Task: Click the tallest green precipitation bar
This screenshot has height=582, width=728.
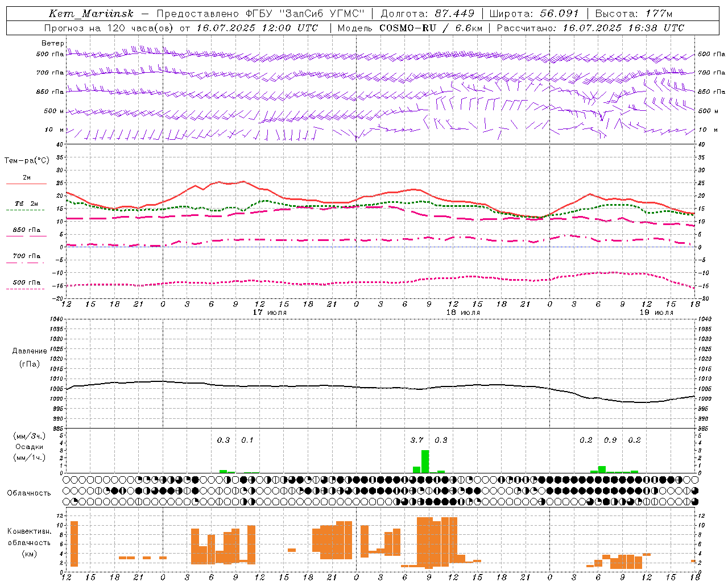Action: tap(425, 462)
